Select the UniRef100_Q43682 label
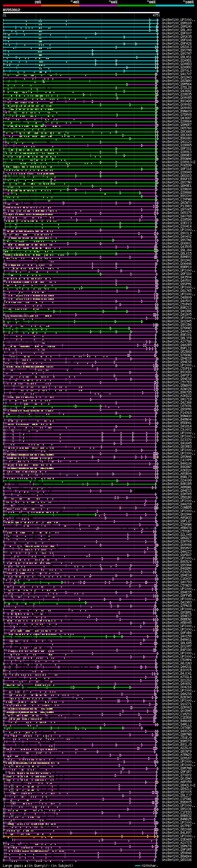 (177, 91)
